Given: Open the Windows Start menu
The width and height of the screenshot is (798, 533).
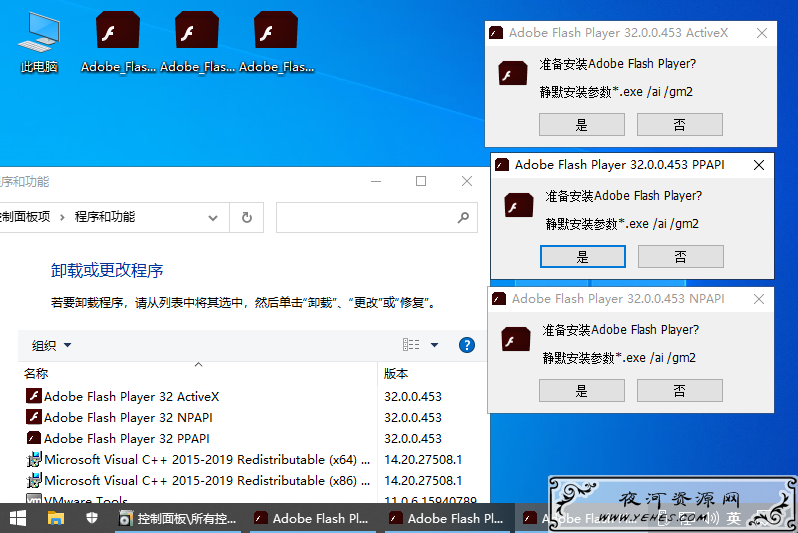Looking at the screenshot, I should point(18,519).
